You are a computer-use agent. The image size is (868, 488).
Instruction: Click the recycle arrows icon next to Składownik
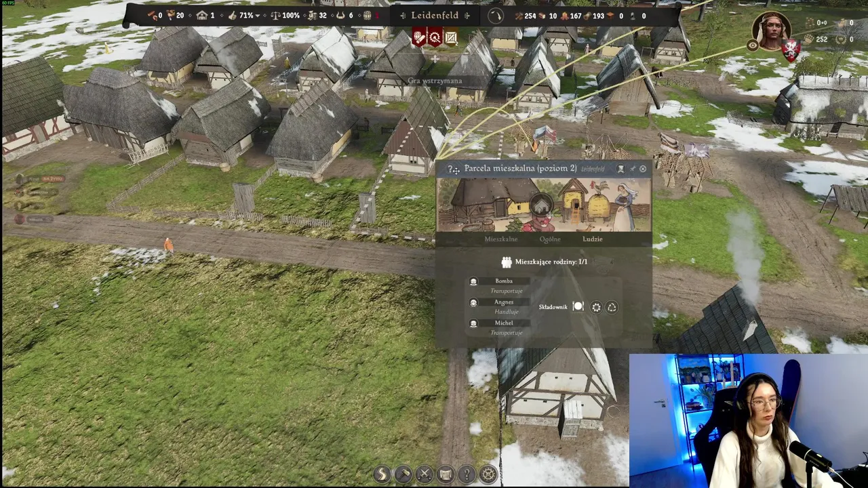point(612,308)
